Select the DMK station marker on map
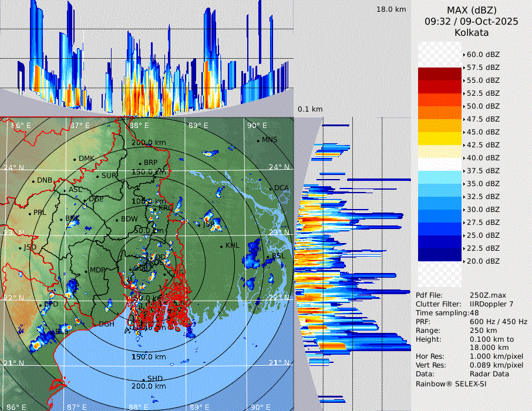532x411 pixels. coord(75,159)
